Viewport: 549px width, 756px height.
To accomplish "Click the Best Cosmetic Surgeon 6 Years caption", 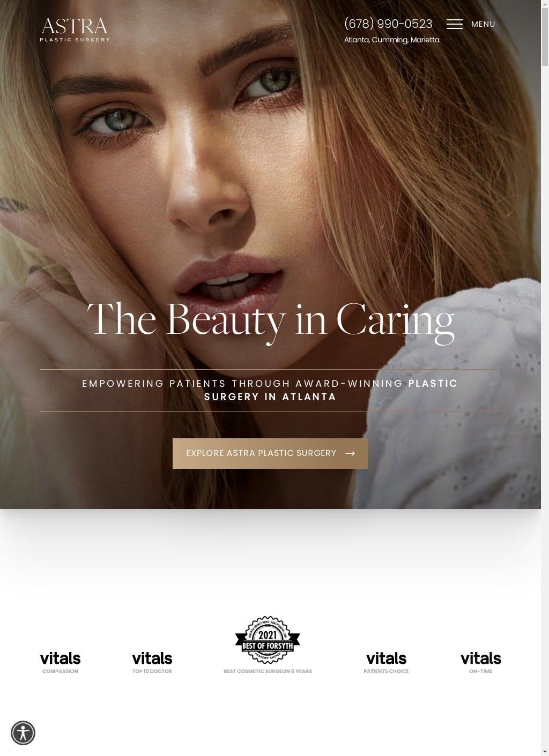I will click(x=268, y=671).
